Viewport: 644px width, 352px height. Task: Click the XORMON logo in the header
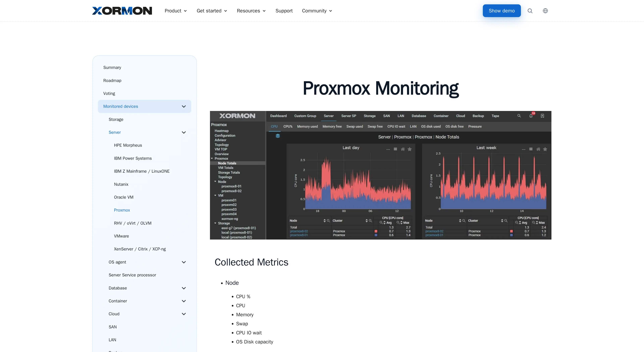(x=122, y=11)
